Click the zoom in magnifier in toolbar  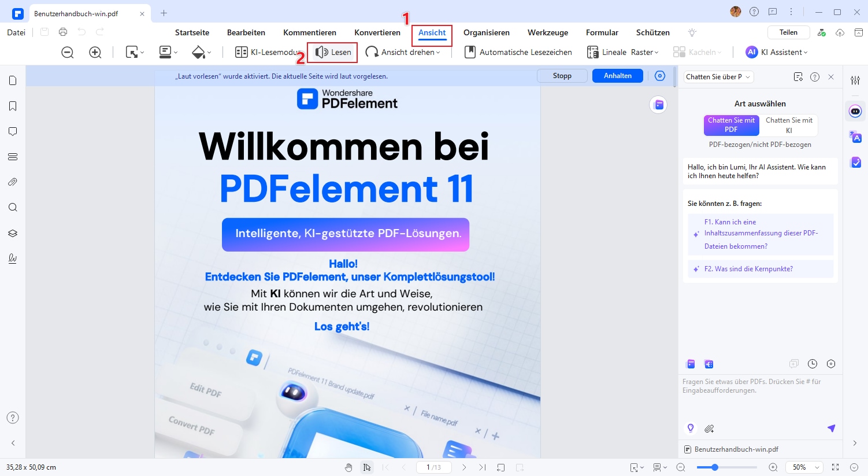95,53
